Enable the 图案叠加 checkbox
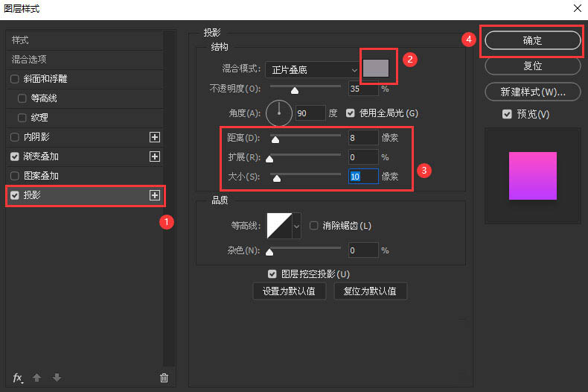The image size is (588, 392). [x=15, y=176]
